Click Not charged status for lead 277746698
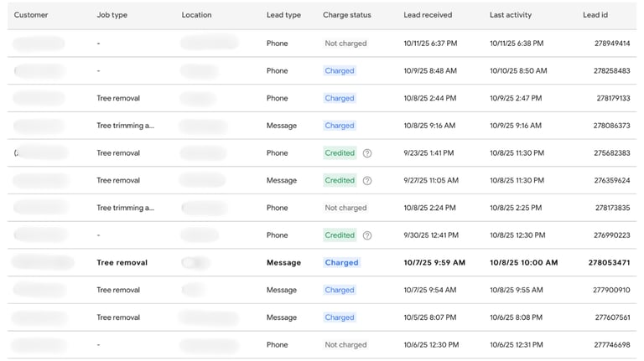Image resolution: width=644 pixels, height=361 pixels. tap(345, 345)
